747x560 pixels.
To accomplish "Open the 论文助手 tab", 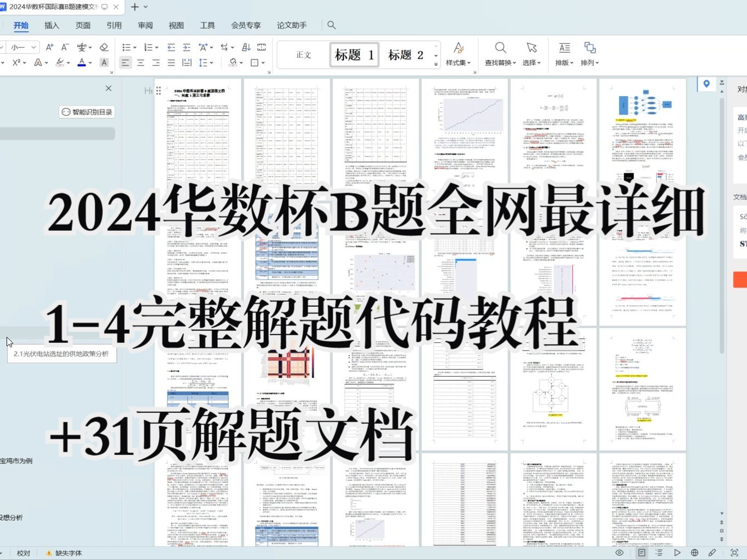I will click(292, 25).
